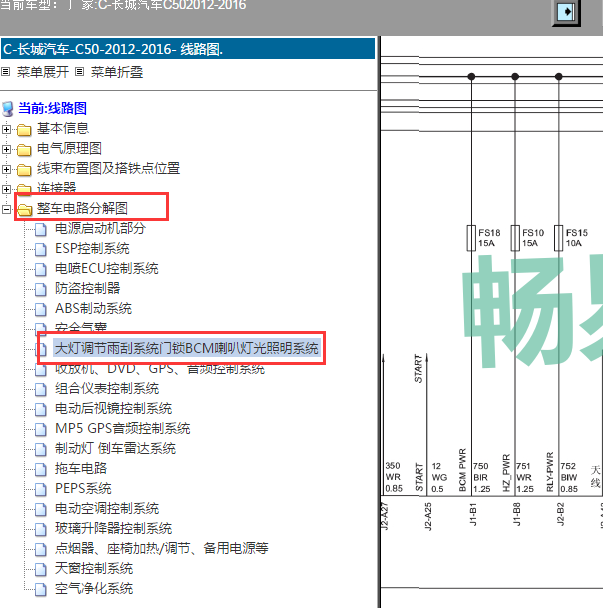
Task: Click the page icon beside 组合仪表控制系统
Action: [x=41, y=389]
